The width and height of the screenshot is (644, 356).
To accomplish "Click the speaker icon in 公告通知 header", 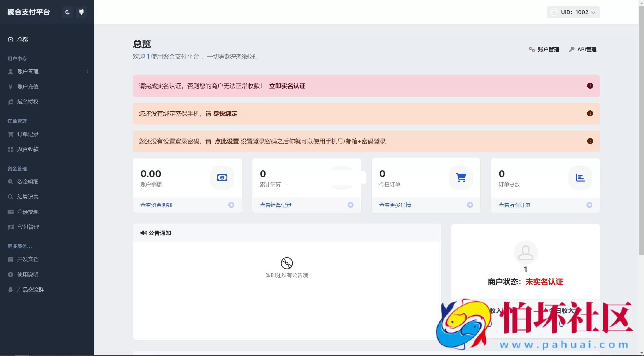I will [143, 233].
